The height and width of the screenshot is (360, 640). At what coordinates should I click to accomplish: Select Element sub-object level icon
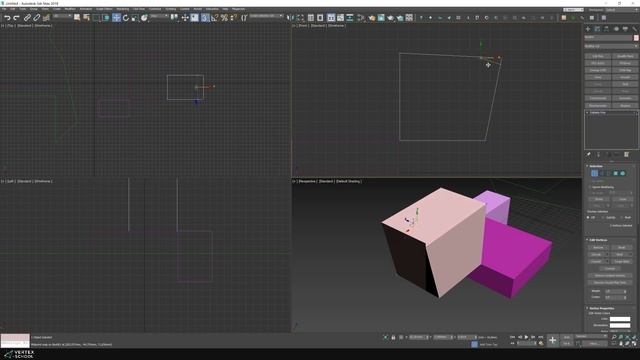[622, 173]
